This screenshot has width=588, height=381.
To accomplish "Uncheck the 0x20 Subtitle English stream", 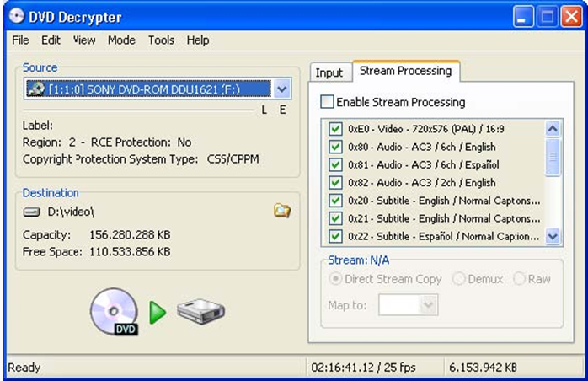I will click(x=335, y=201).
